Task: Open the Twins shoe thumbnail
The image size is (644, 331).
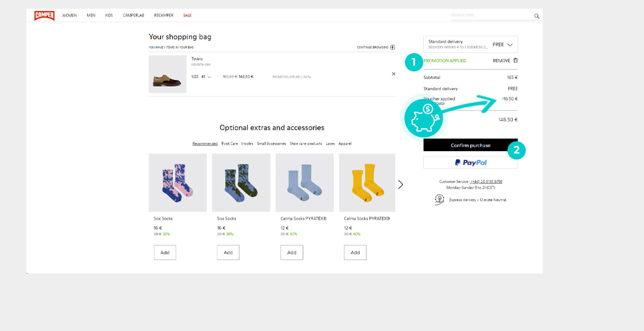Action: [x=167, y=74]
